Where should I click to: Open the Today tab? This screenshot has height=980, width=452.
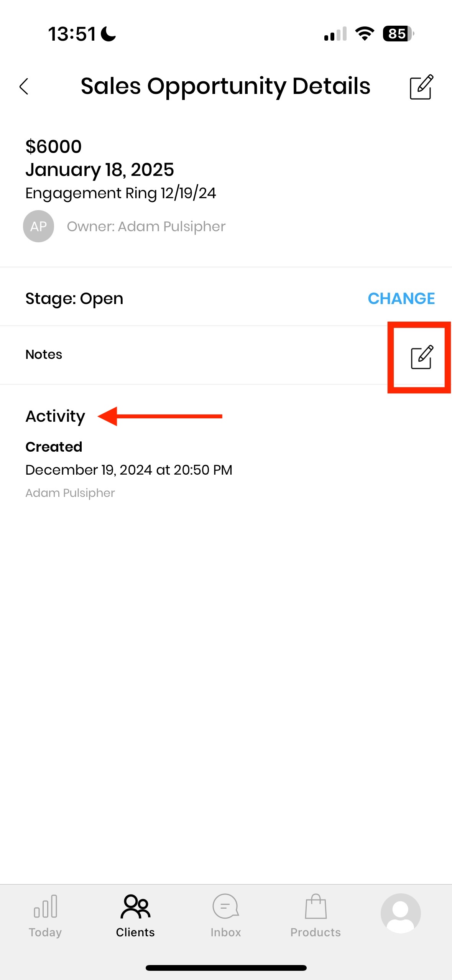45,916
